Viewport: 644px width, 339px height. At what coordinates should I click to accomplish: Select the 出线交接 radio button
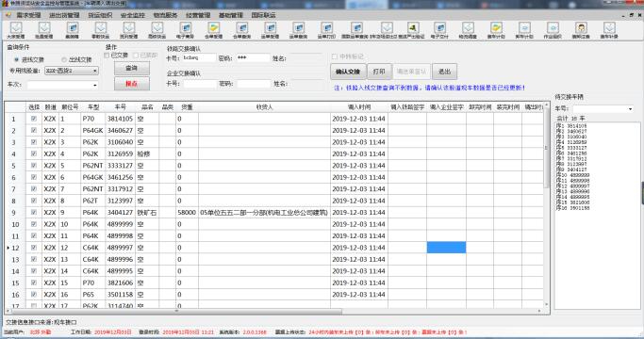pyautogui.click(x=64, y=60)
